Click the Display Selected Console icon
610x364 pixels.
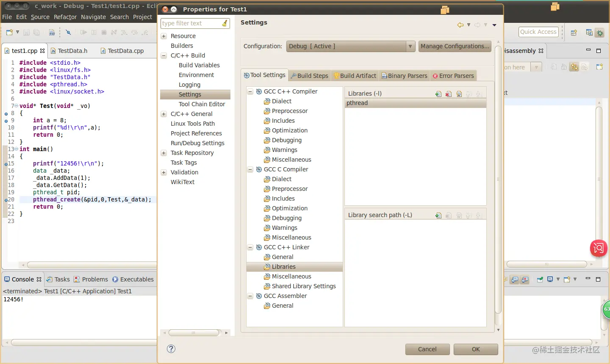[550, 279]
